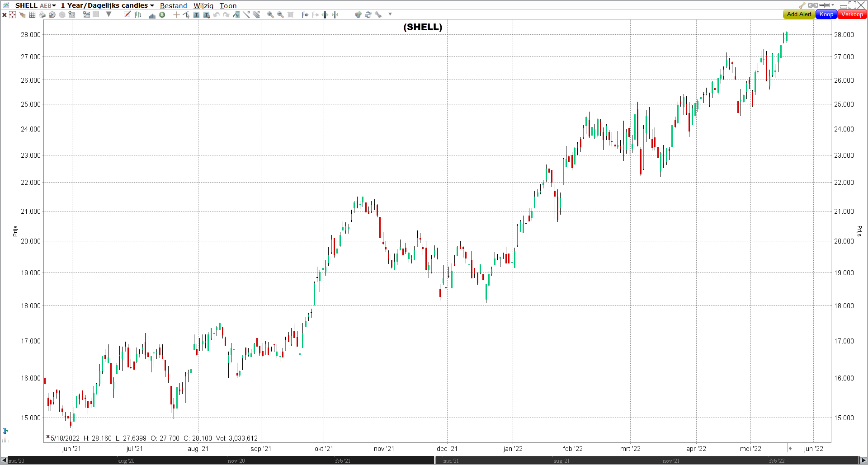Click the undo arrow icon
Screen dimensions: 868x465
point(217,14)
